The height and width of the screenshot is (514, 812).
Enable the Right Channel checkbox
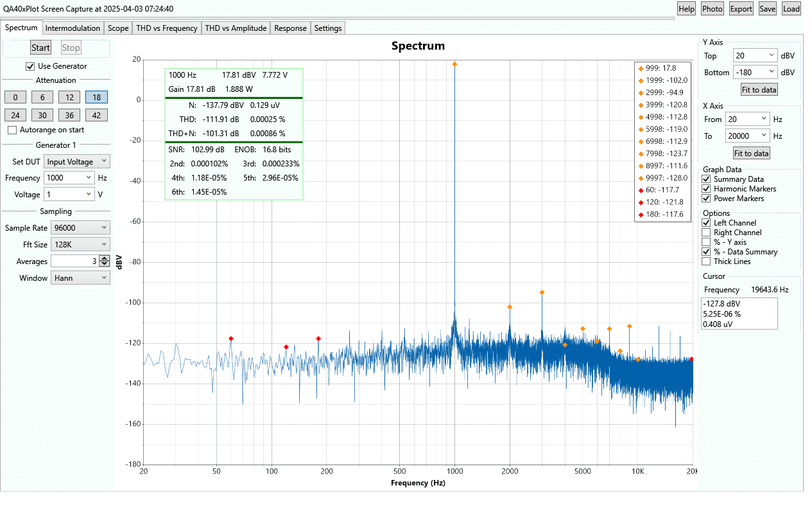click(706, 233)
